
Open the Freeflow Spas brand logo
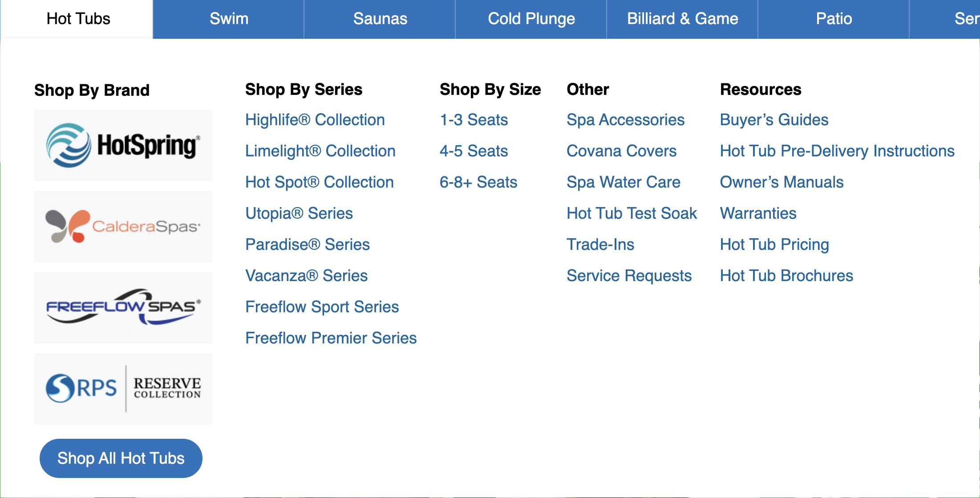coord(123,307)
